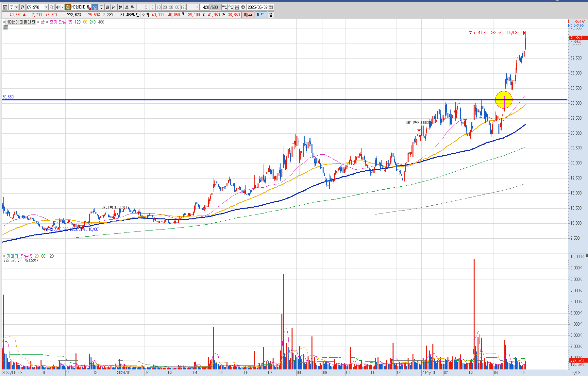Click the 종가 단순 moving average legend label

pos(58,22)
